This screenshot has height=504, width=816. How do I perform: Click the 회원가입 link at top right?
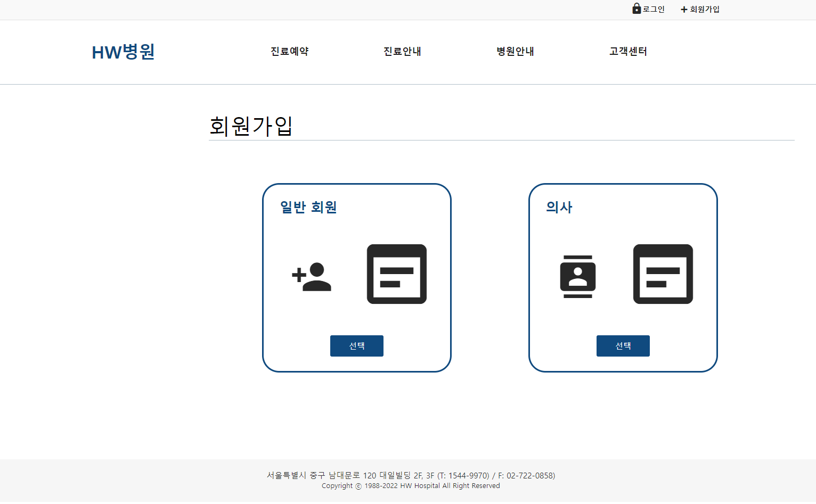(704, 9)
